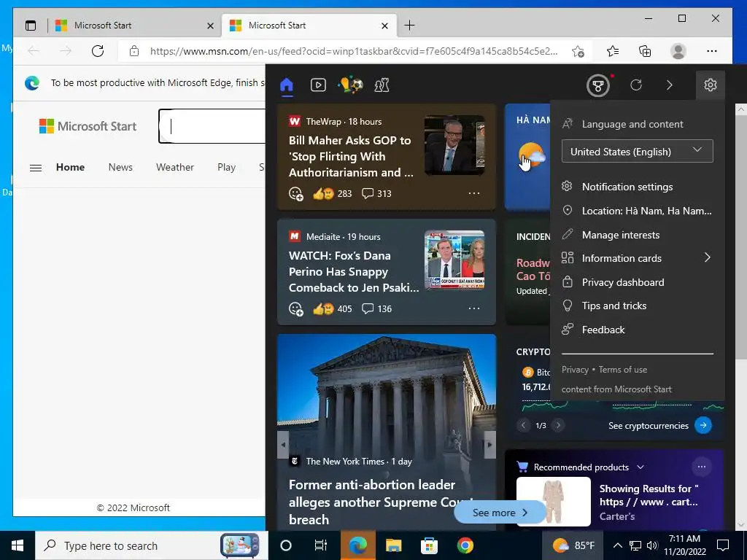
Task: Open the sports and entertainment icon
Action: point(350,85)
